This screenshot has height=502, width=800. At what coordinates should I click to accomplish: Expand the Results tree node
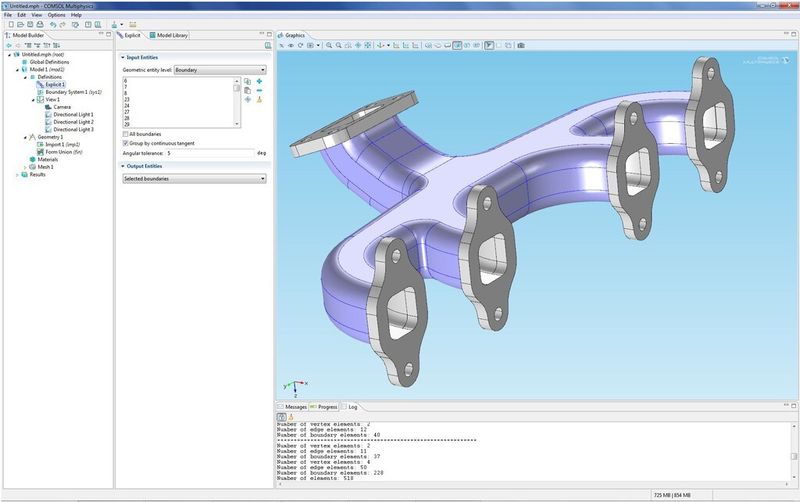pyautogui.click(x=17, y=175)
